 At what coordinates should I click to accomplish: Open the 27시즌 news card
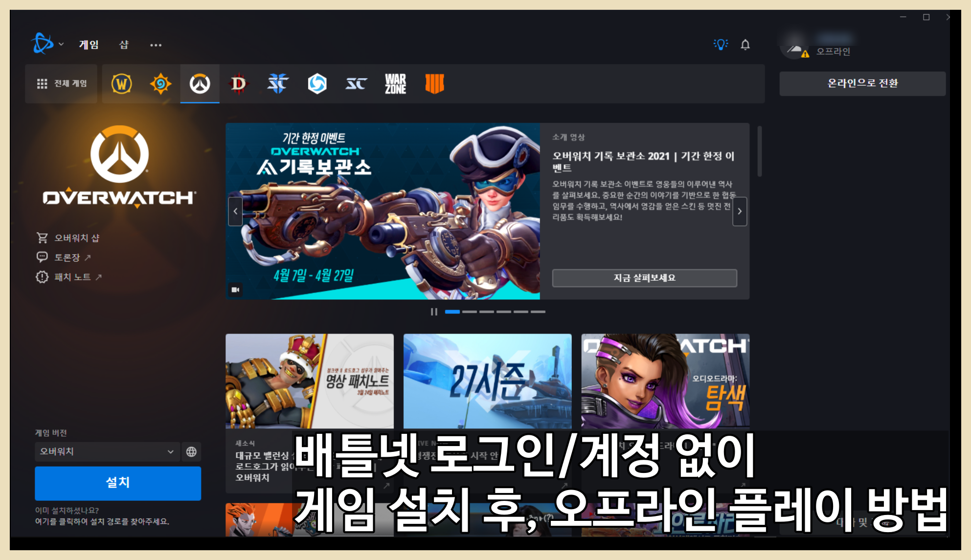pos(487,381)
